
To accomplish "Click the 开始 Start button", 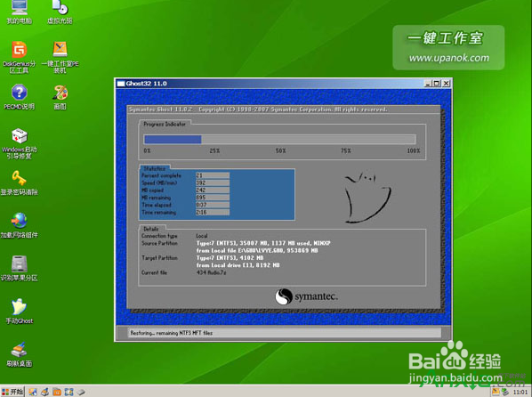I will tap(12, 392).
